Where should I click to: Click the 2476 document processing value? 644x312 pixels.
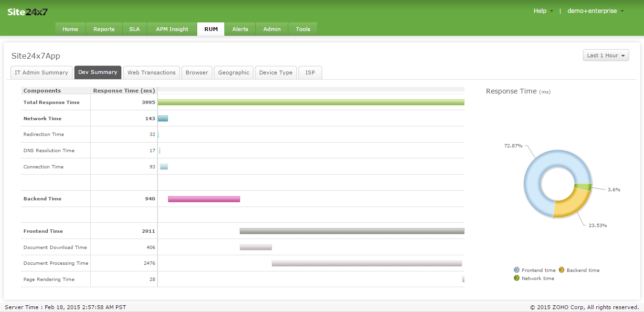(149, 263)
